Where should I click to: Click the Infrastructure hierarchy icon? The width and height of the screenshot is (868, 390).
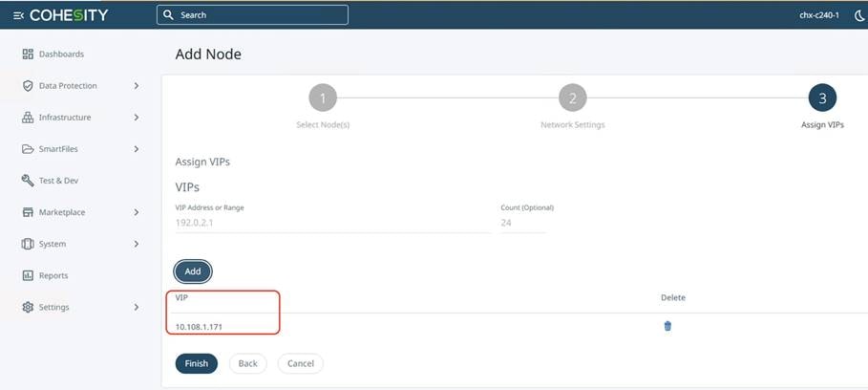[x=28, y=118]
